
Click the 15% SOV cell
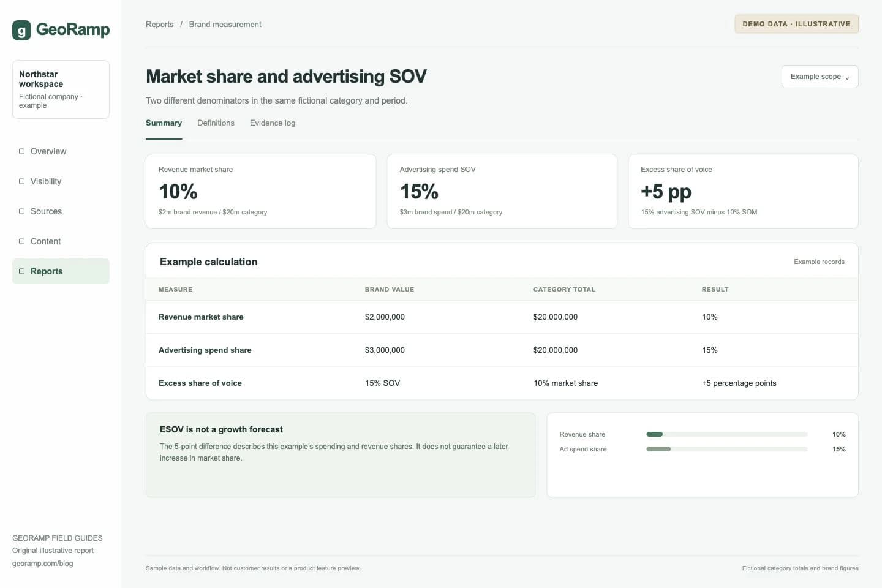tap(382, 383)
